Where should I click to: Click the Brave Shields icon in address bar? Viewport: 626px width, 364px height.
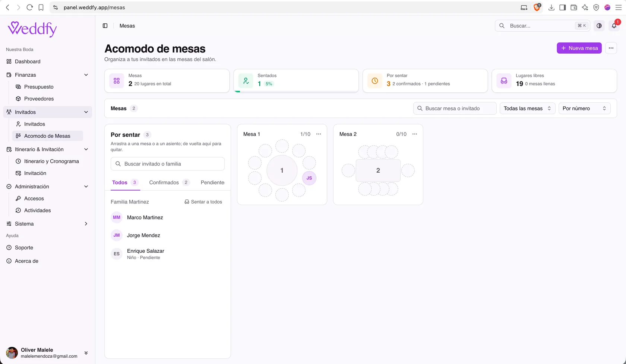[537, 7]
